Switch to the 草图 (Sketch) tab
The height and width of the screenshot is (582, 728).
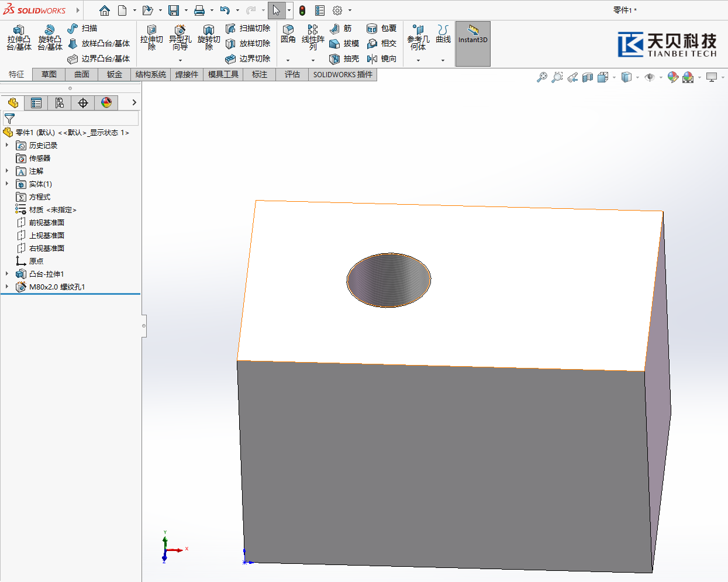coord(49,74)
